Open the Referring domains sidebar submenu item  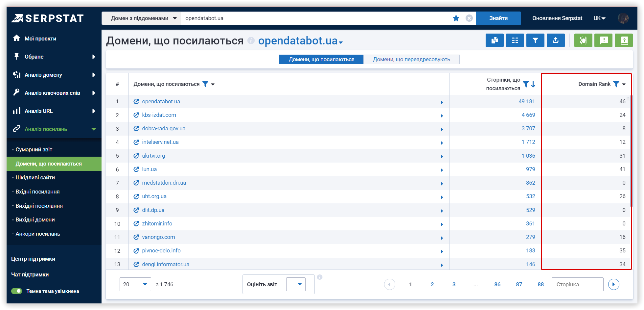[x=54, y=164]
